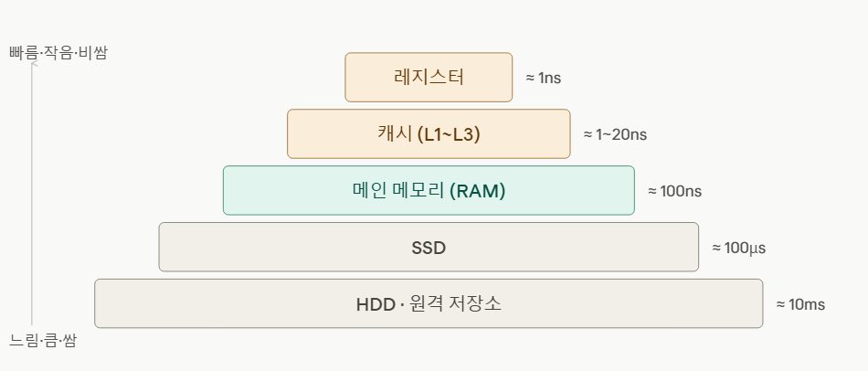Click the text SSD in gray box
Viewport: 868px width, 371px height.
[x=429, y=248]
